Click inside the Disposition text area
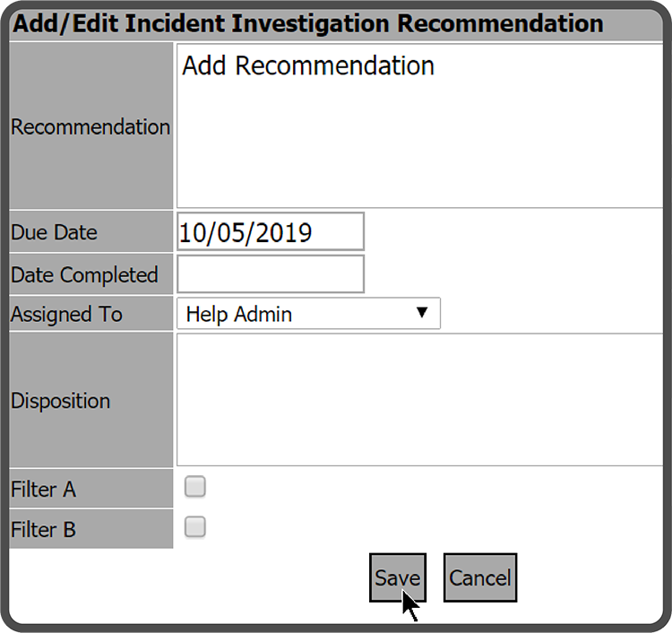This screenshot has width=672, height=633. [421, 400]
